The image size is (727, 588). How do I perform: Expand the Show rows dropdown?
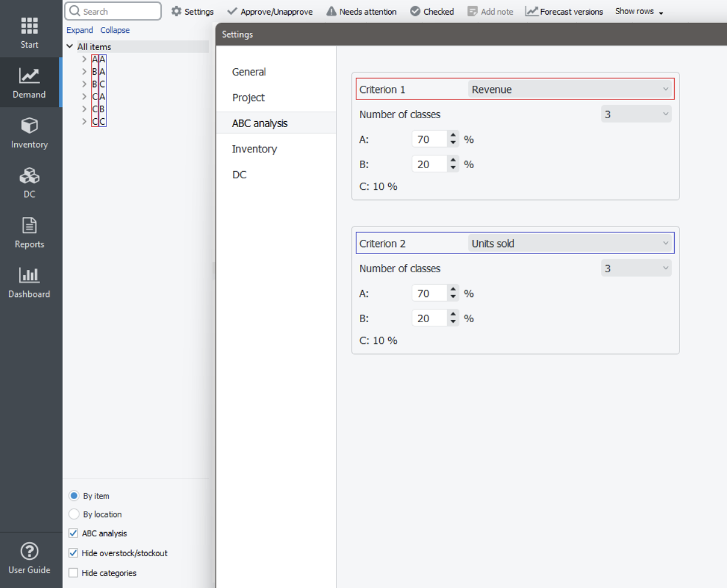coord(639,11)
